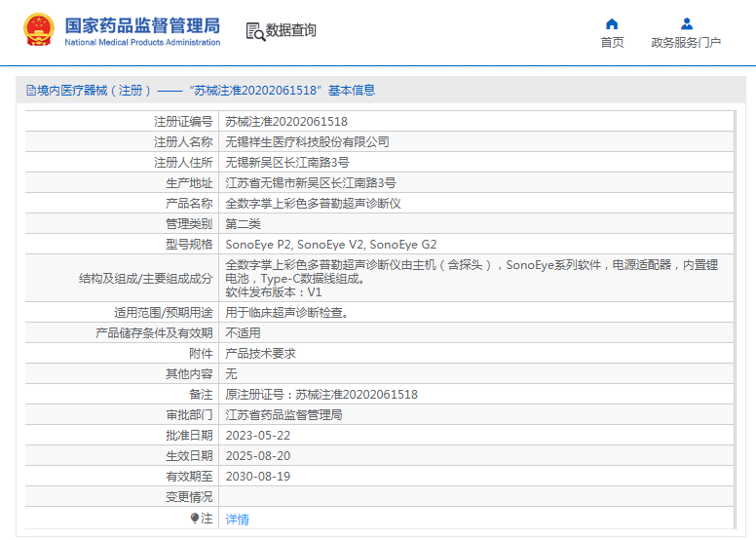This screenshot has width=756, height=540.
Task: Click the 首页 house icon
Action: (x=612, y=23)
